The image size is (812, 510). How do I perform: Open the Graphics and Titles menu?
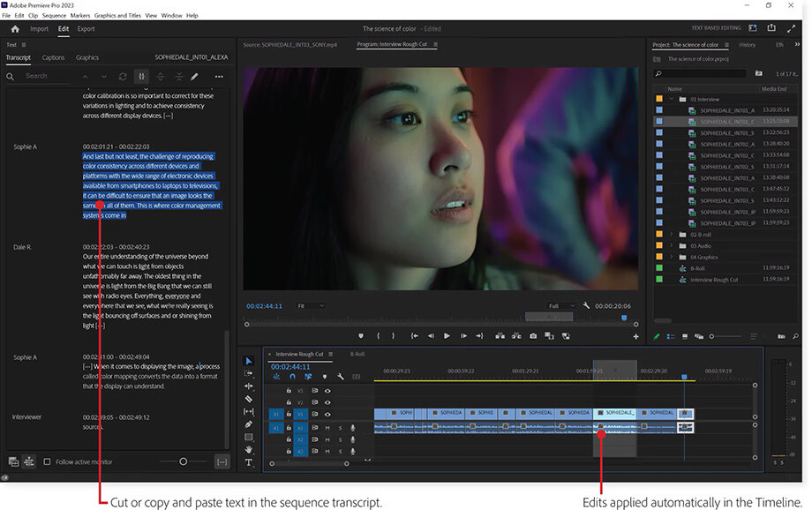[x=117, y=16]
